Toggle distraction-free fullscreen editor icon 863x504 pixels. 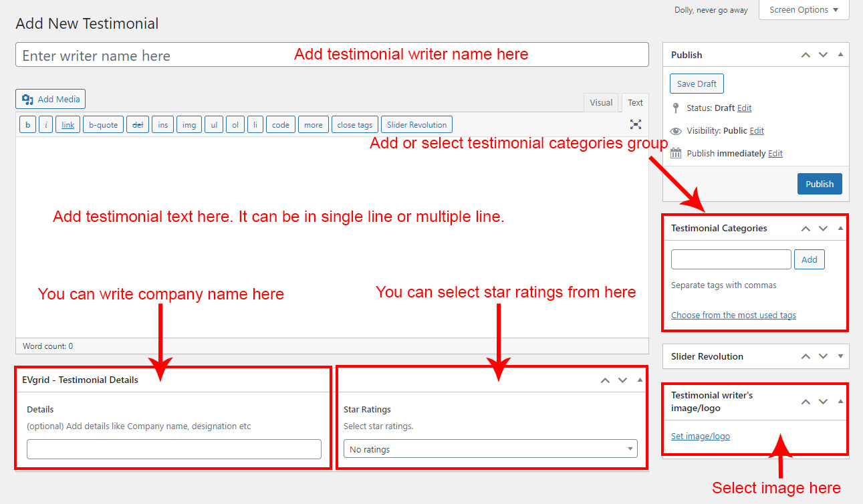(635, 124)
